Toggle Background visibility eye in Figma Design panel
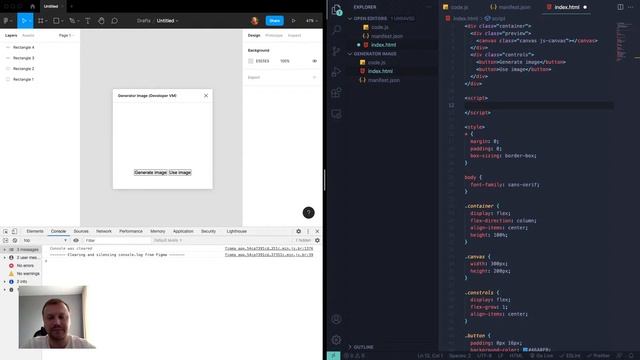This screenshot has height=360, width=640. click(314, 61)
